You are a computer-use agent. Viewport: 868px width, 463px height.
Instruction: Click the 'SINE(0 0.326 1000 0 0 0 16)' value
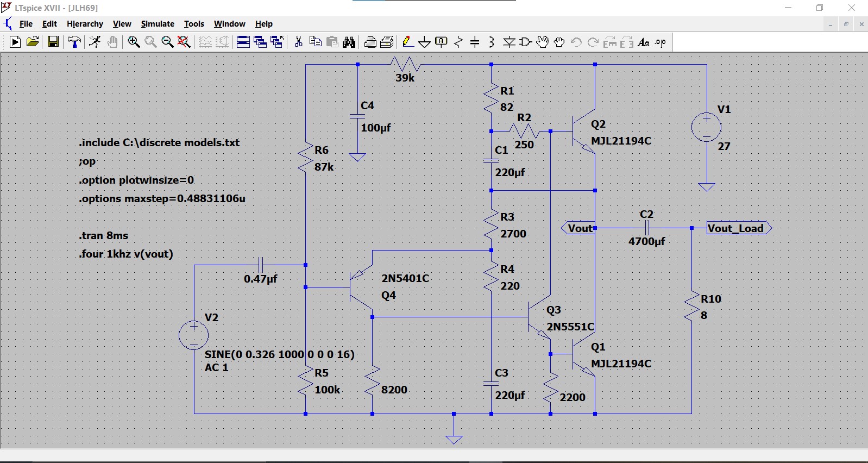click(279, 354)
